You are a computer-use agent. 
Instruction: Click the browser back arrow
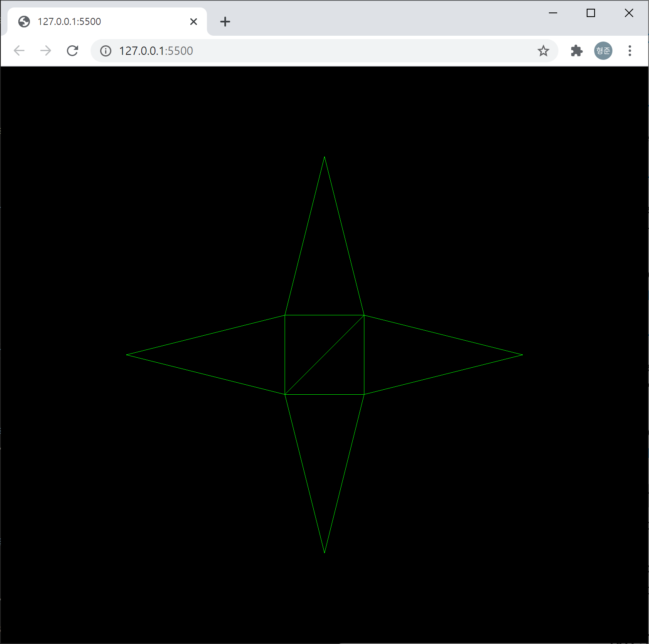[19, 51]
